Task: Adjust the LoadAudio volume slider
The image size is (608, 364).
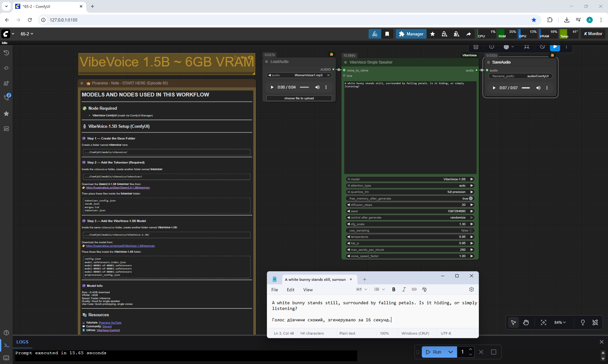Action: [304, 87]
